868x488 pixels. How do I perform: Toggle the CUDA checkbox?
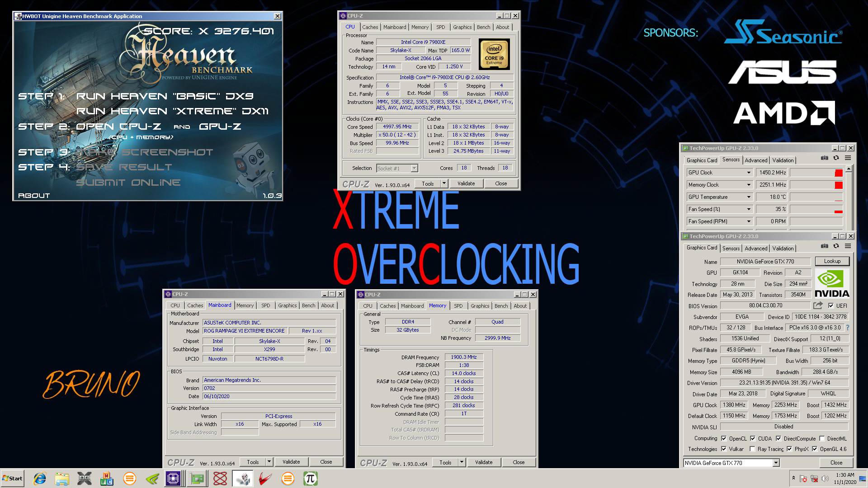[753, 438]
